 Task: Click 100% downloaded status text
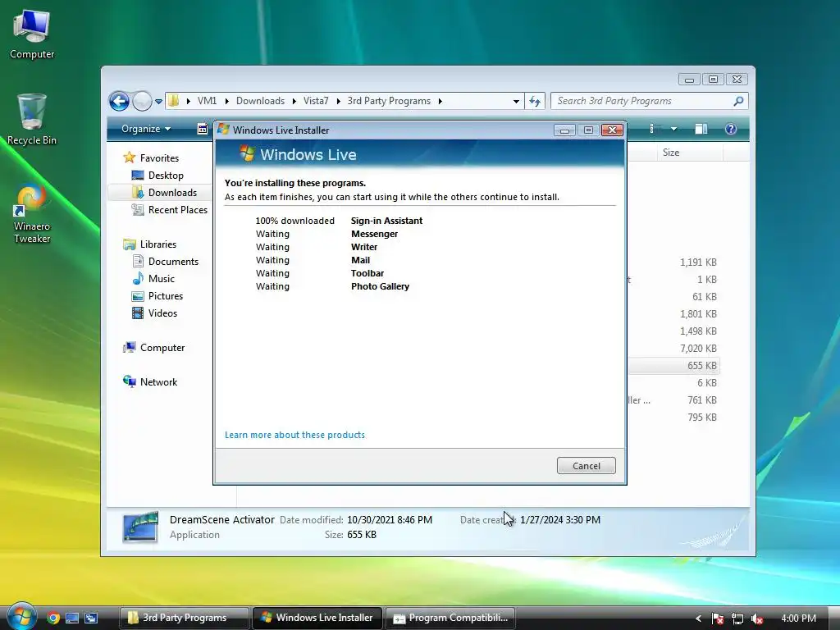point(294,221)
